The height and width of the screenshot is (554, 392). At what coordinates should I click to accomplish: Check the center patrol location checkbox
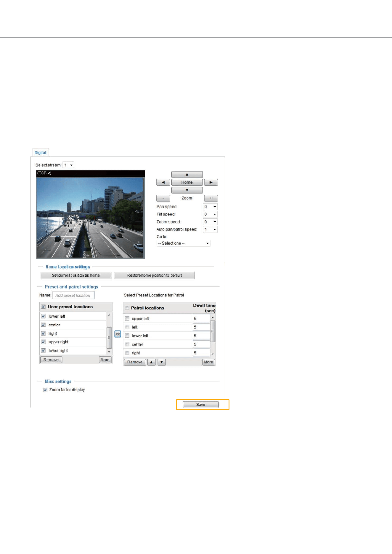pos(127,344)
